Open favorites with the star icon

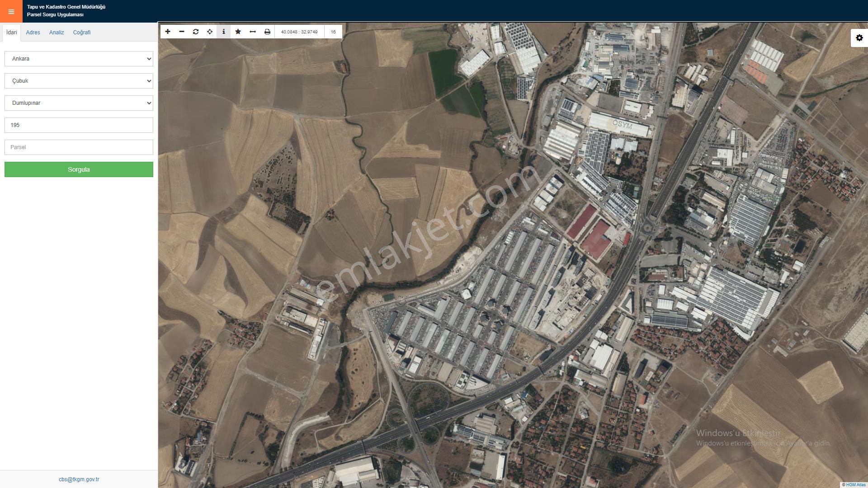(238, 32)
